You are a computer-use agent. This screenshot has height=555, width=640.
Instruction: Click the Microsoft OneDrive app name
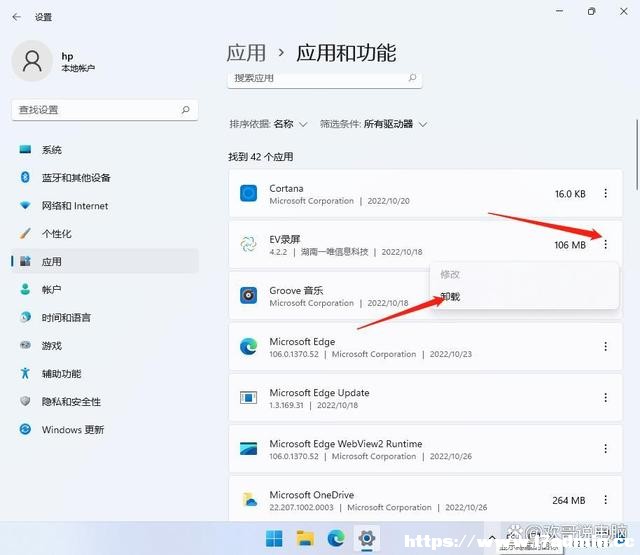[x=311, y=495]
